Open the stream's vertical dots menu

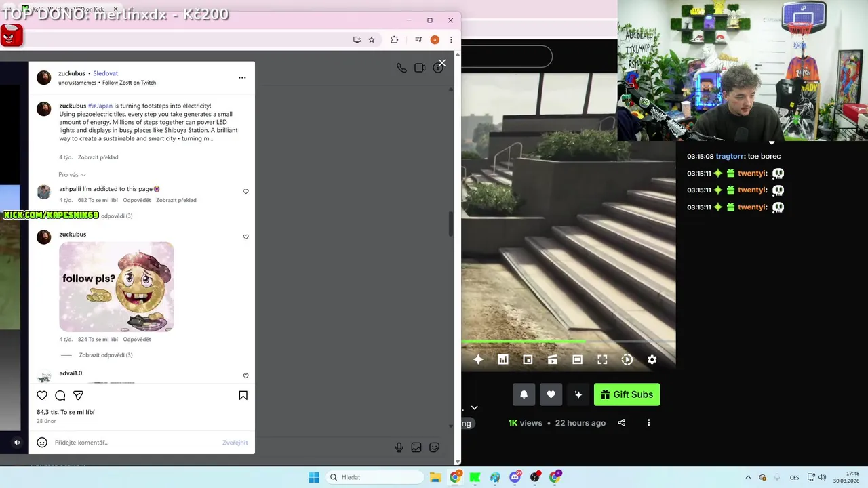pos(648,423)
